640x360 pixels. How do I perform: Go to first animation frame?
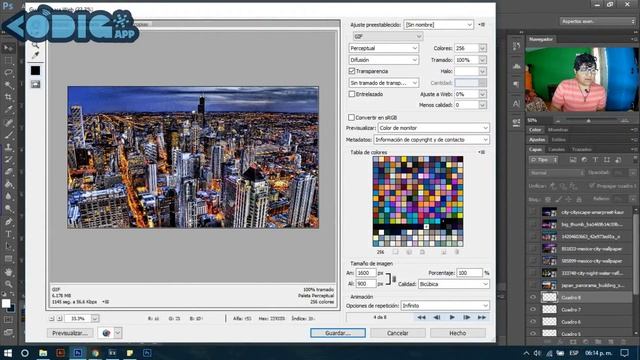421,317
